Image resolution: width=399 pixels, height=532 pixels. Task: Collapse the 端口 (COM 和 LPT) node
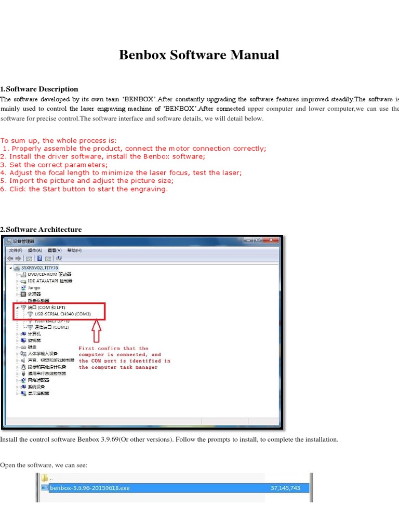coord(17,308)
